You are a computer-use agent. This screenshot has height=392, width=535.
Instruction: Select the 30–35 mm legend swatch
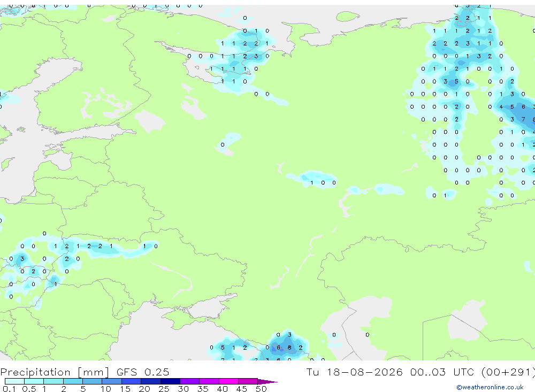tap(190, 381)
